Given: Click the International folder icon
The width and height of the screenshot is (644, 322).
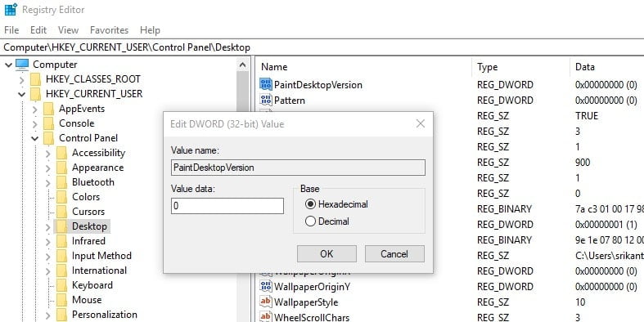Looking at the screenshot, I should click(62, 271).
